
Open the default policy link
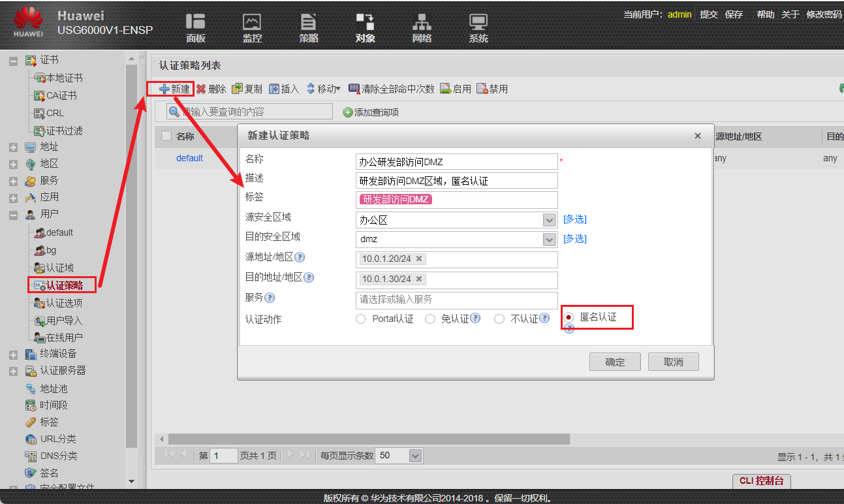(x=189, y=158)
